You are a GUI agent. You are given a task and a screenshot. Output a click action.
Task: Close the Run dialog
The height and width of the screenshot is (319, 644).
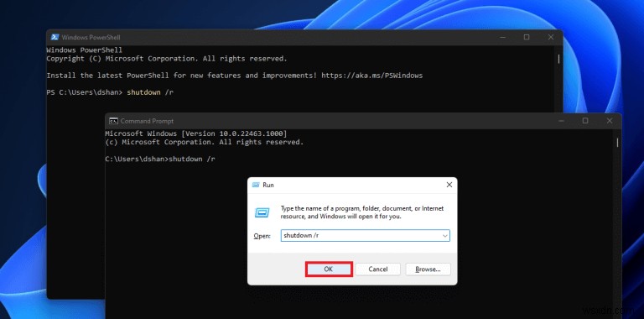tap(449, 185)
